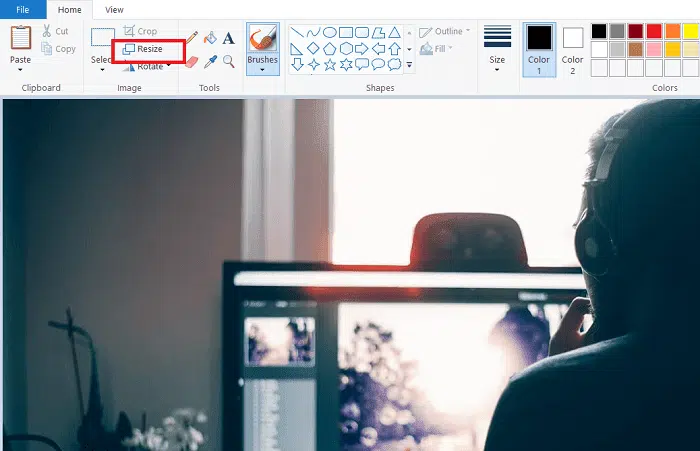700x451 pixels.
Task: Switch to the View tab
Action: click(114, 10)
